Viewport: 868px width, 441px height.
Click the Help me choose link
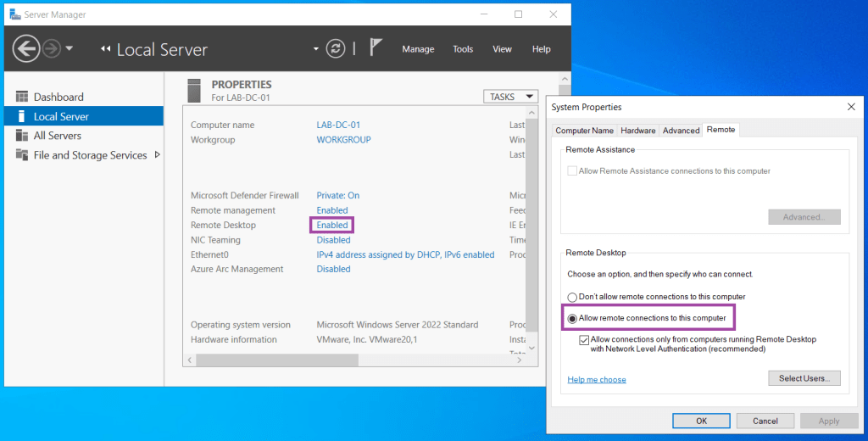[597, 380]
